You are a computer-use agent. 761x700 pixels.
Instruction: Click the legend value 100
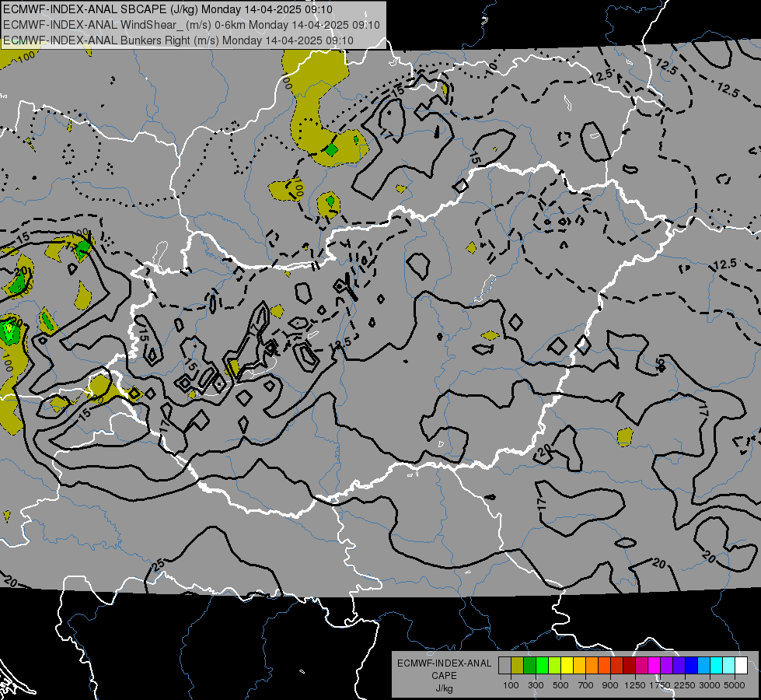pos(511,685)
